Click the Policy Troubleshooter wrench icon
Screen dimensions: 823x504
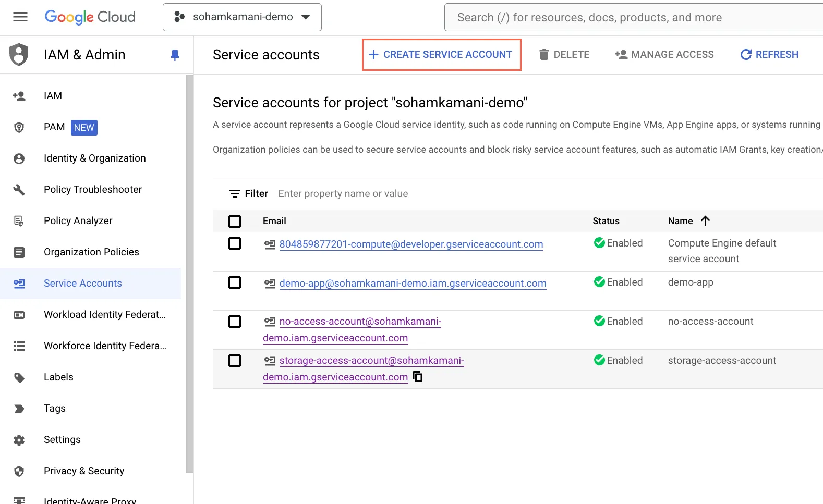tap(19, 190)
